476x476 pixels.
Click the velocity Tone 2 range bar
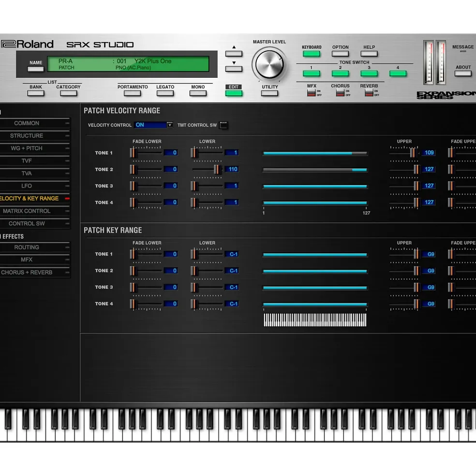tap(315, 170)
